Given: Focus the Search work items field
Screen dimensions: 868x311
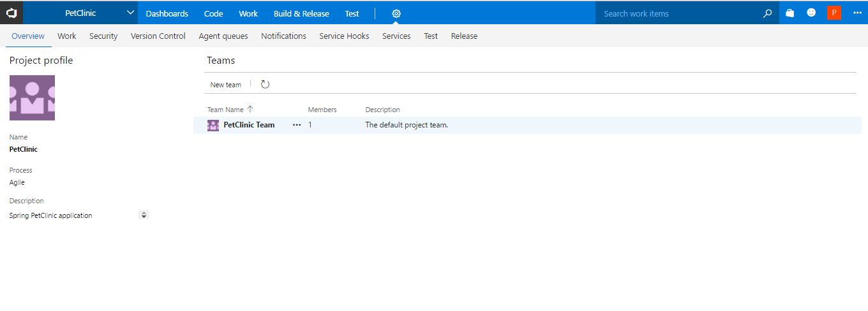Looking at the screenshot, I should (x=680, y=13).
